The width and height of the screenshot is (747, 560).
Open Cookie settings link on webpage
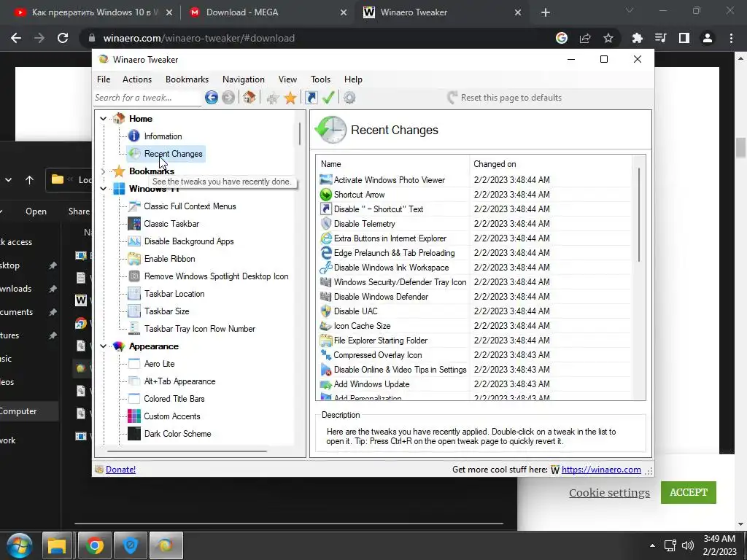click(x=609, y=493)
